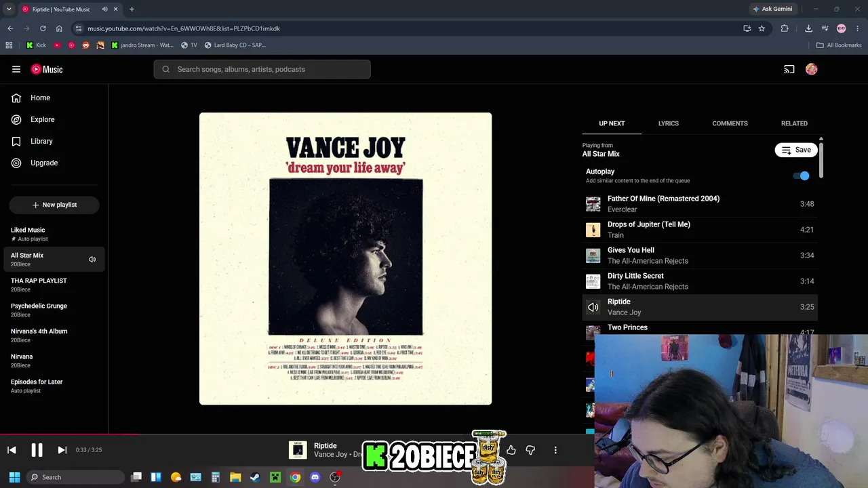Viewport: 868px width, 488px height.
Task: Click the Vance Joy album artwork
Action: [346, 259]
